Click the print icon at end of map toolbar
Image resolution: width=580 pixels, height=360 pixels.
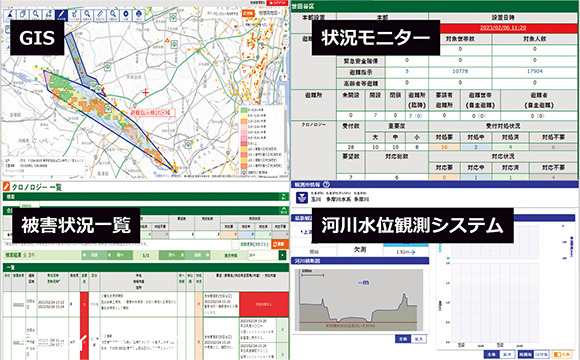click(139, 15)
